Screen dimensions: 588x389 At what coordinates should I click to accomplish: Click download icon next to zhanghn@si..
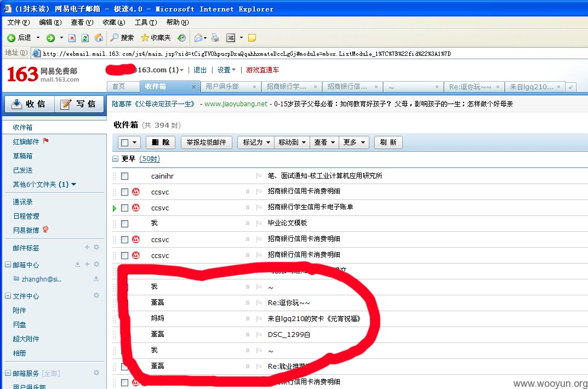click(96, 278)
